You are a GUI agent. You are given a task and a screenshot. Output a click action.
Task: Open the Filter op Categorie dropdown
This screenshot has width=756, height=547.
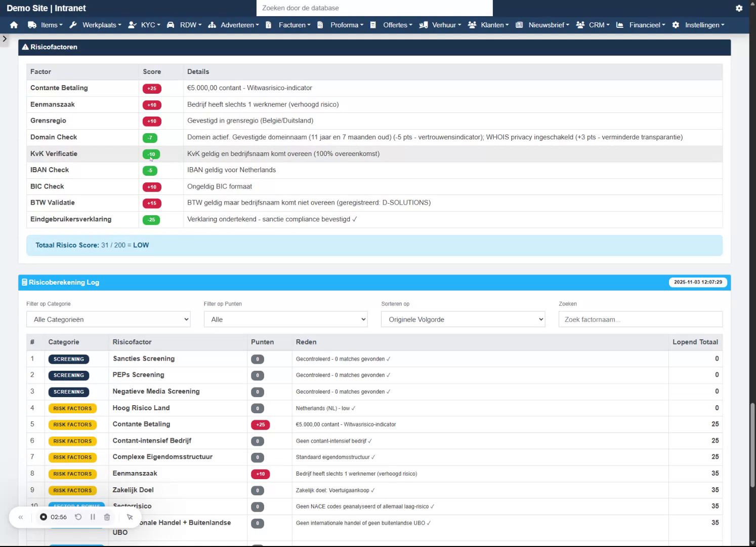108,319
